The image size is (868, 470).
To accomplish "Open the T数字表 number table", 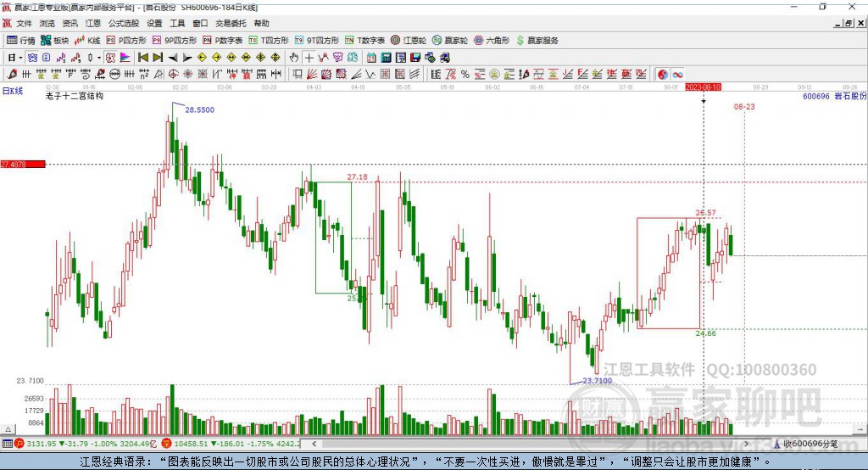I will [364, 41].
